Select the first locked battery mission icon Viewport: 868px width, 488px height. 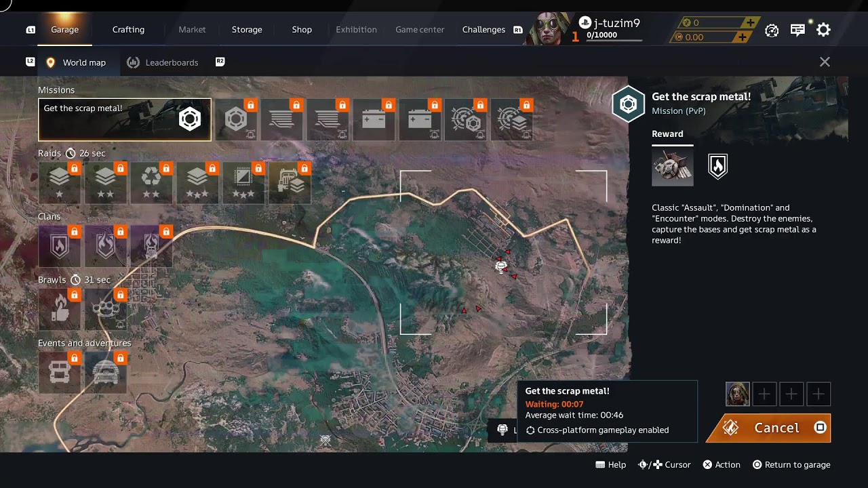(x=374, y=120)
